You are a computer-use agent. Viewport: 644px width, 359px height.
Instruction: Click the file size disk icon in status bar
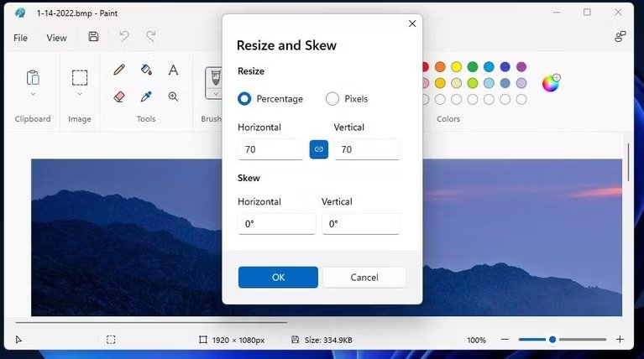click(295, 340)
